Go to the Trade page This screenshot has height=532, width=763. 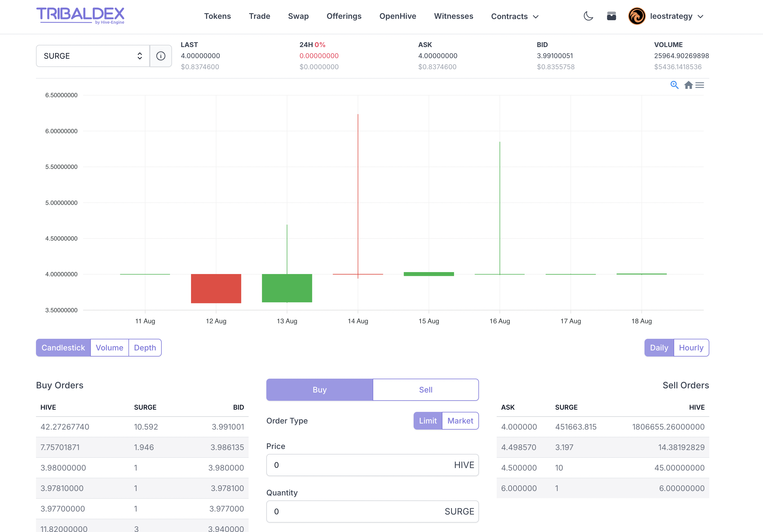(259, 16)
